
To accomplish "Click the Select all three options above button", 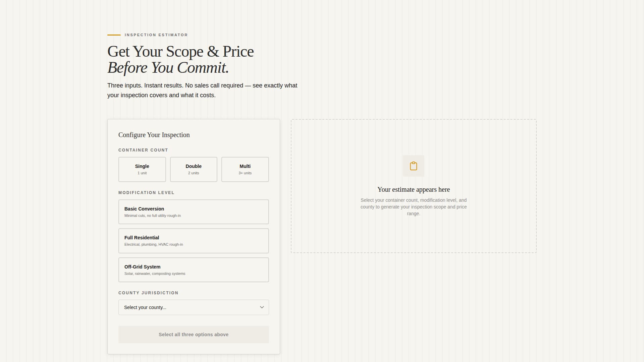I will (194, 334).
